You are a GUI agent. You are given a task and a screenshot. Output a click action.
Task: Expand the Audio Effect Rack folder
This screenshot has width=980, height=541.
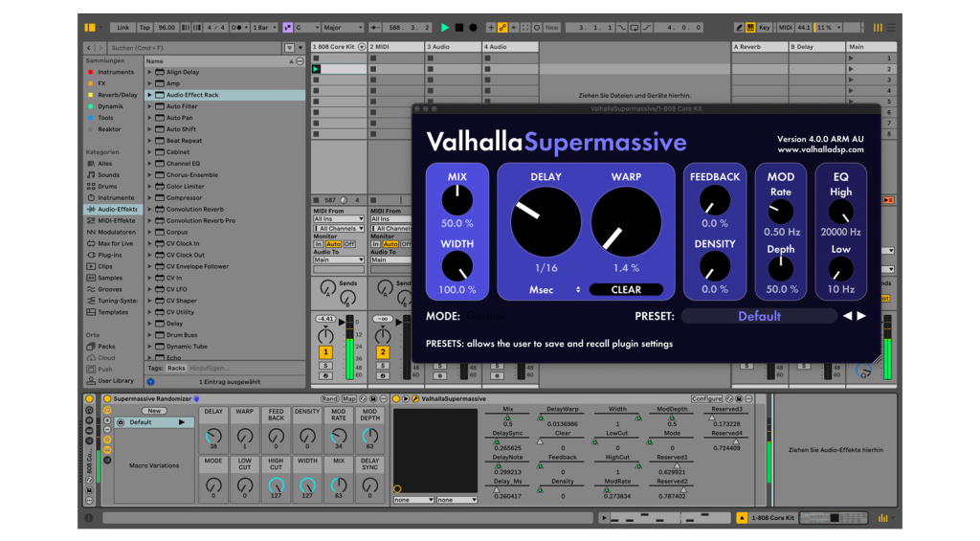pyautogui.click(x=149, y=95)
